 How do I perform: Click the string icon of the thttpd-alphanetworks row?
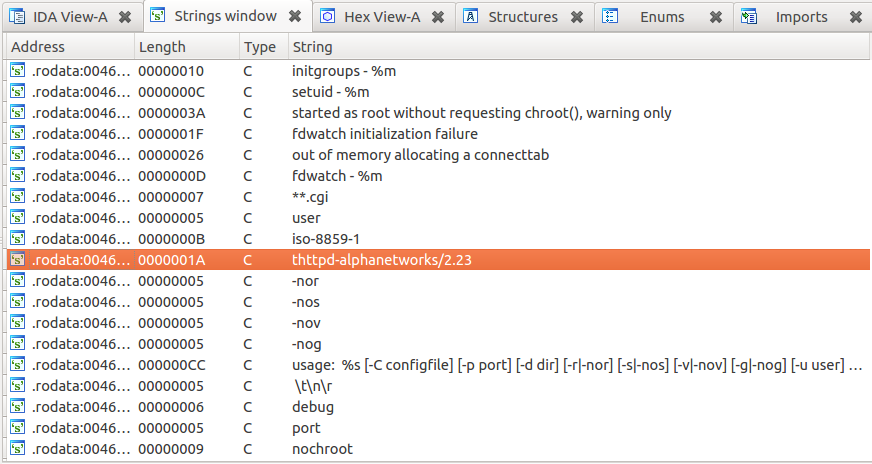click(17, 260)
